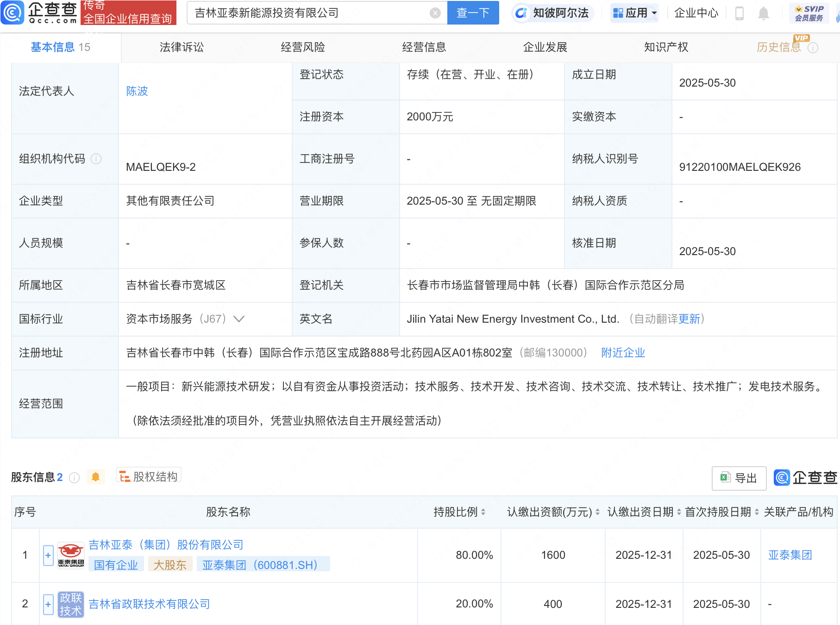Select the 基本信息 tab
Viewport: 840px width, 625px height.
(61, 47)
